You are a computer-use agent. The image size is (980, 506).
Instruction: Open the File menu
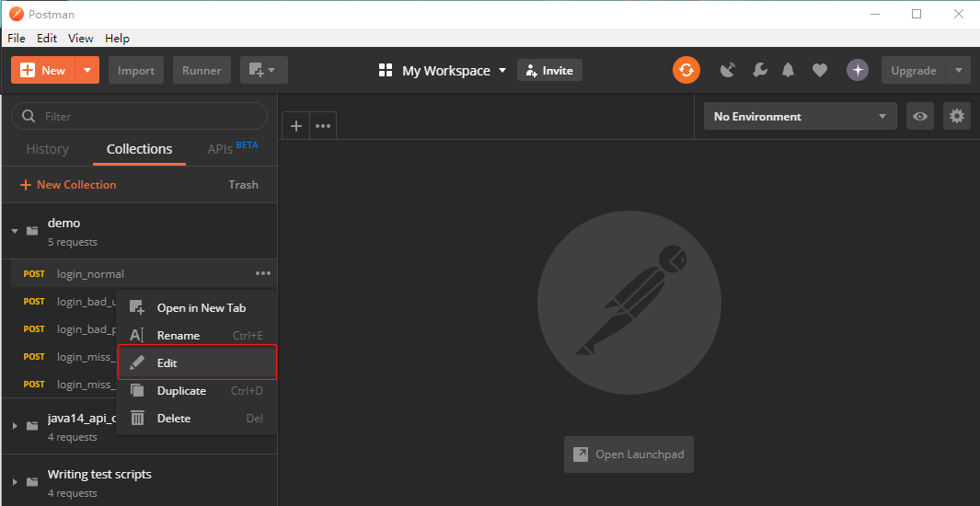click(17, 38)
